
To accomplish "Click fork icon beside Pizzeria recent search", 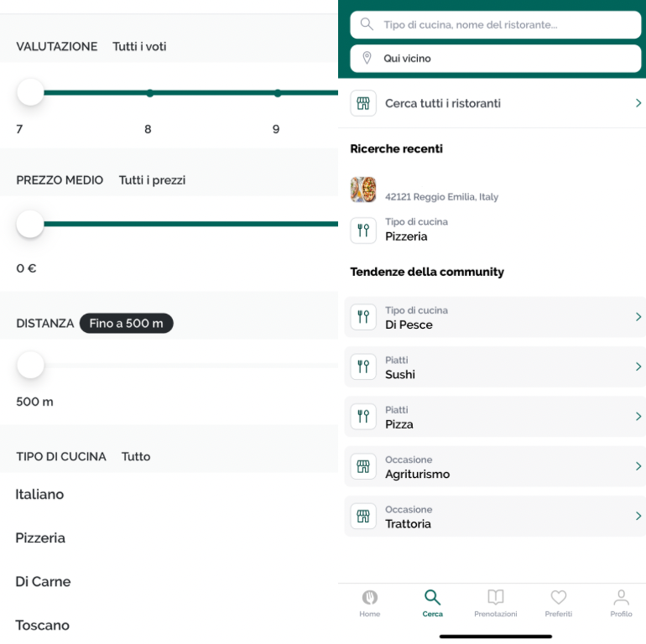I will [x=363, y=230].
